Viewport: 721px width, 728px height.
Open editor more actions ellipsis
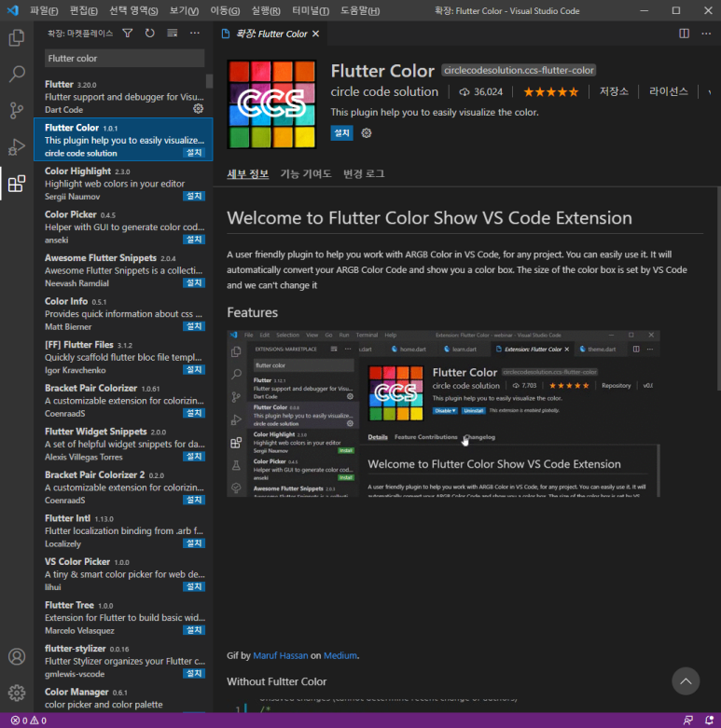pyautogui.click(x=706, y=34)
